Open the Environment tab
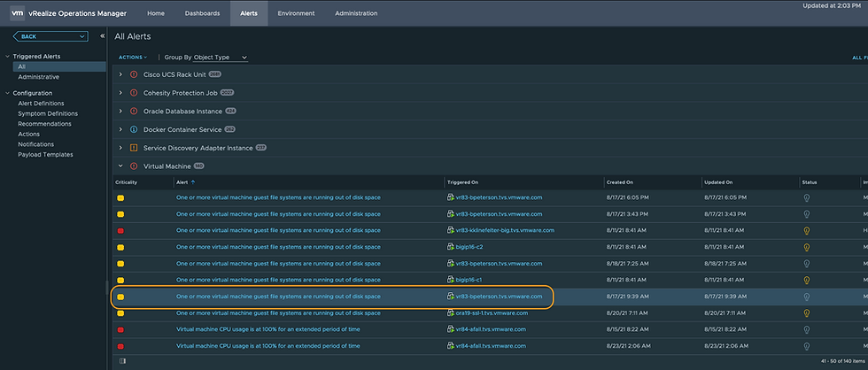 tap(296, 13)
